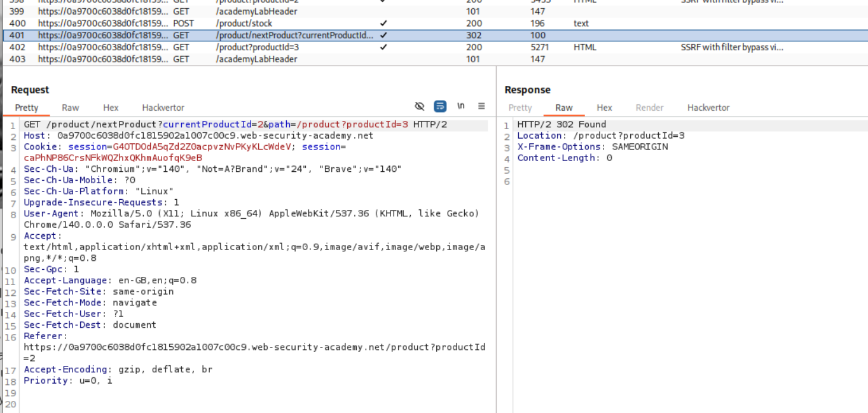Toggle word wrap icon in Request editor

click(x=440, y=106)
